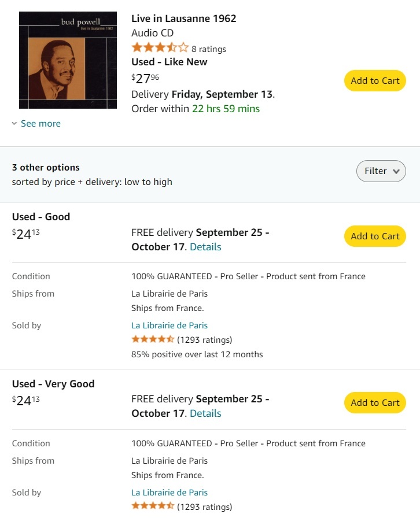Open La Librairie de Paris seller for Good offer
This screenshot has height=518, width=420.
[170, 325]
